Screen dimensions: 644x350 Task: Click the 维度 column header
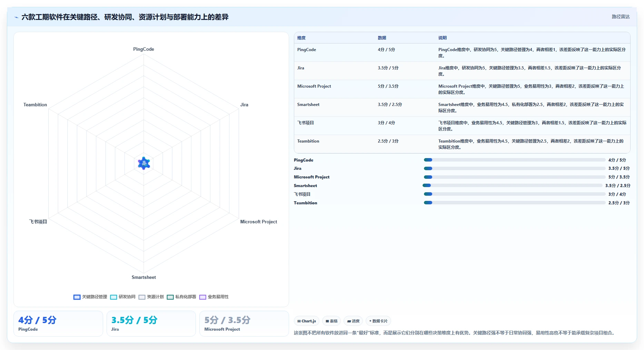pos(301,38)
